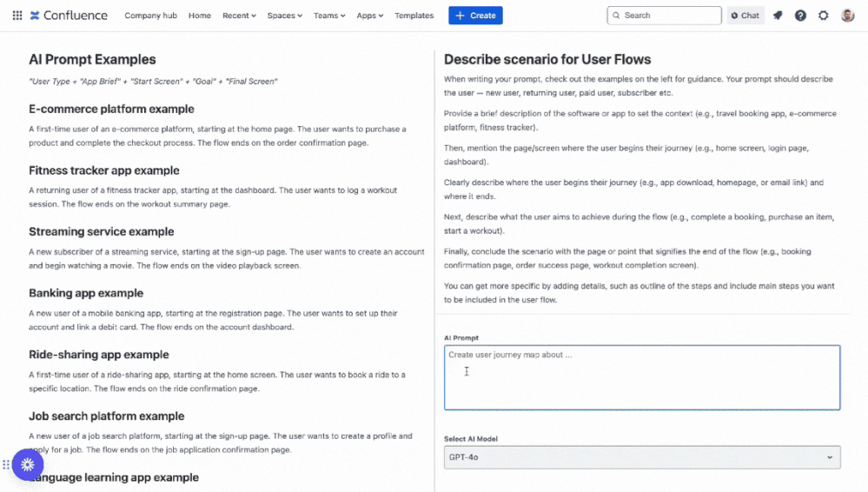Click into the AI Prompt text area
This screenshot has height=492, width=868.
642,377
